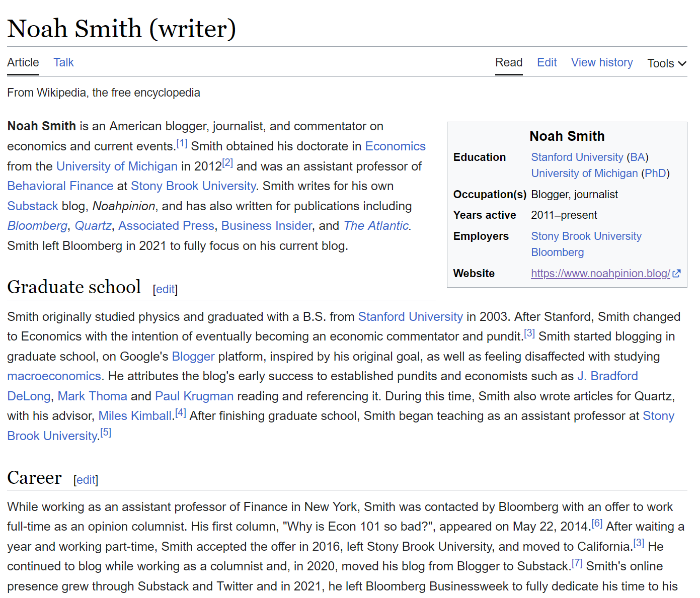Viewport: 700px width, 598px height.
Task: Open Bloomberg link under Employers
Action: point(557,252)
